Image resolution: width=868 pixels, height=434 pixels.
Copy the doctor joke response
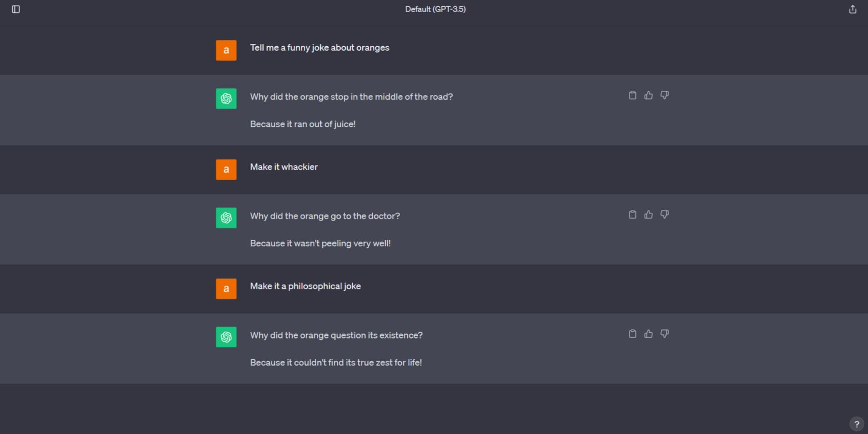pyautogui.click(x=632, y=214)
